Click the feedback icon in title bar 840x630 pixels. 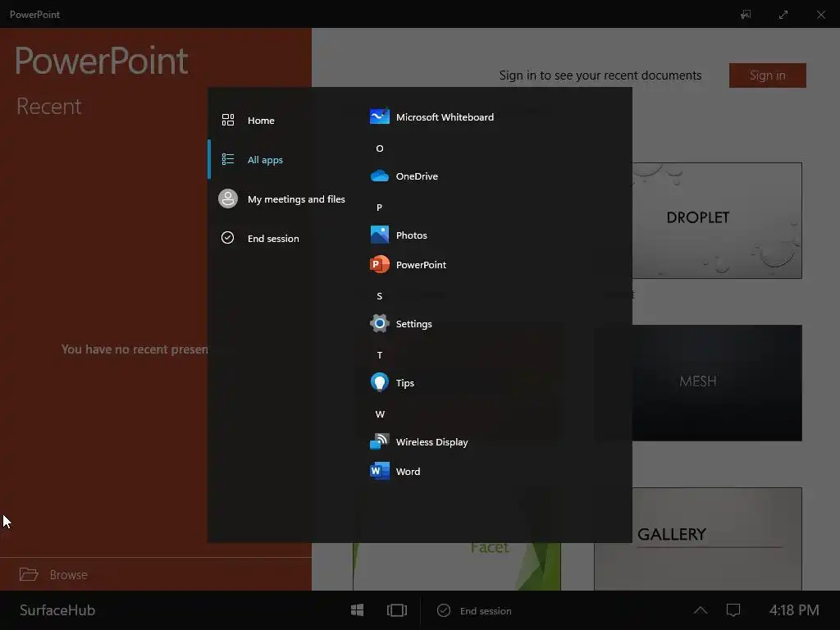pyautogui.click(x=745, y=15)
